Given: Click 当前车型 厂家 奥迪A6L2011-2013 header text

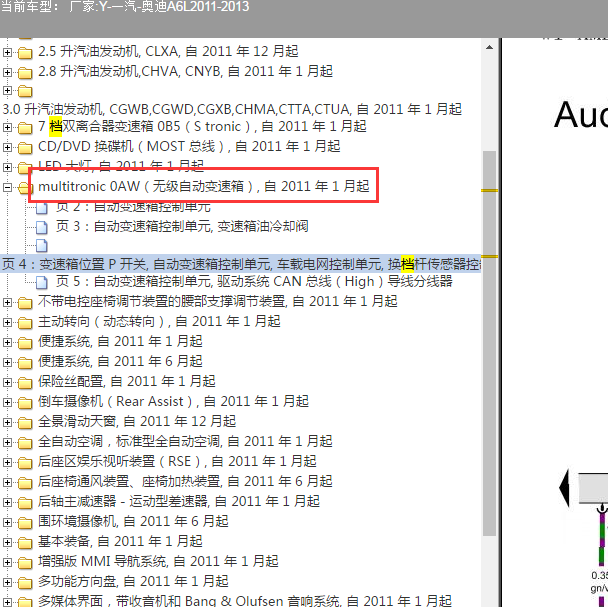Looking at the screenshot, I should (x=125, y=7).
